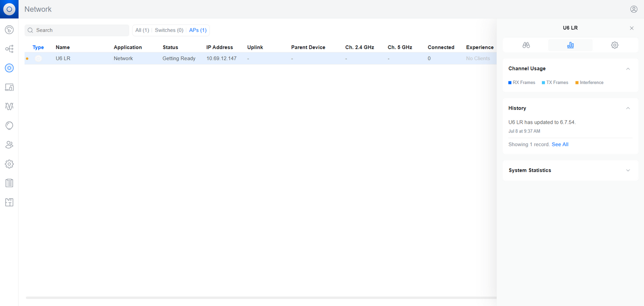Click the user account profile icon

click(634, 9)
